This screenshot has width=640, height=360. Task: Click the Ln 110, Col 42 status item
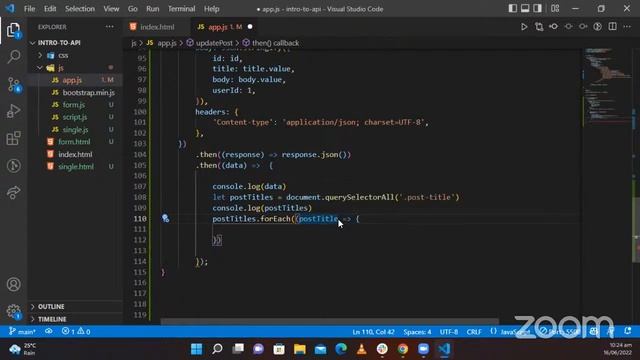(373, 332)
